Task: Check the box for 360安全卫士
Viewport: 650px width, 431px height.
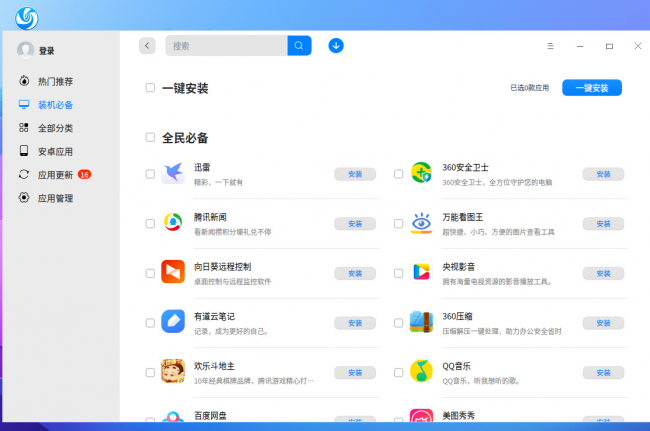Action: pyautogui.click(x=398, y=174)
